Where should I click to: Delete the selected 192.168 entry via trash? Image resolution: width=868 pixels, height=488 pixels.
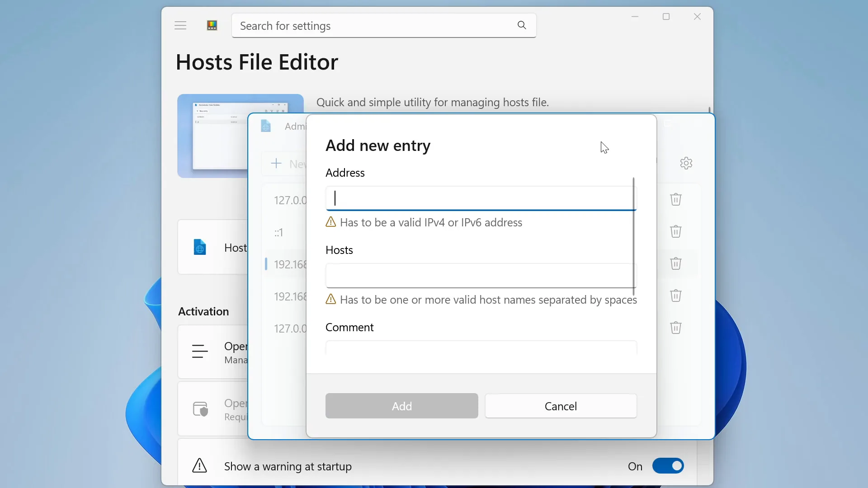pos(676,263)
